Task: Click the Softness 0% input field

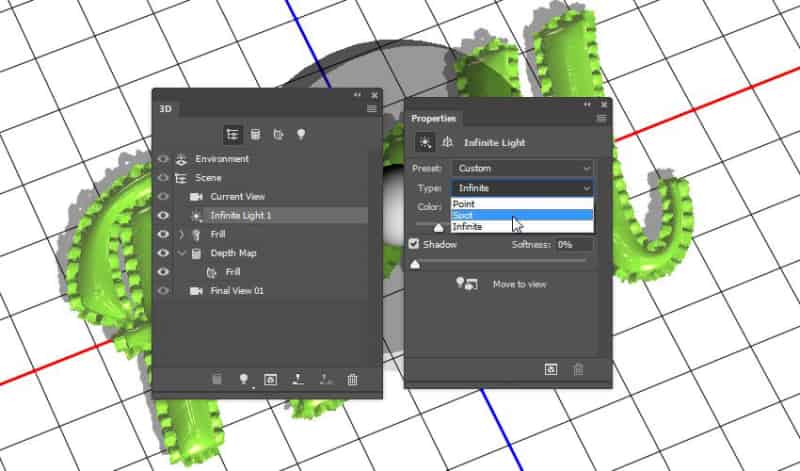Action: 574,245
